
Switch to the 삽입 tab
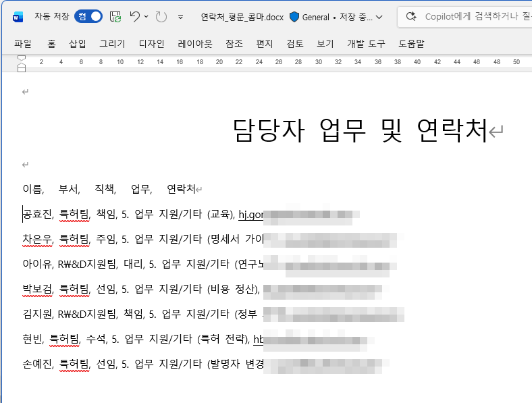(78, 44)
